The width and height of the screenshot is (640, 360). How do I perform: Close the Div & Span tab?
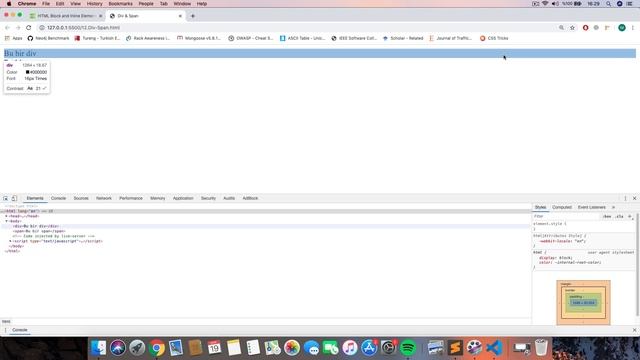(x=180, y=16)
